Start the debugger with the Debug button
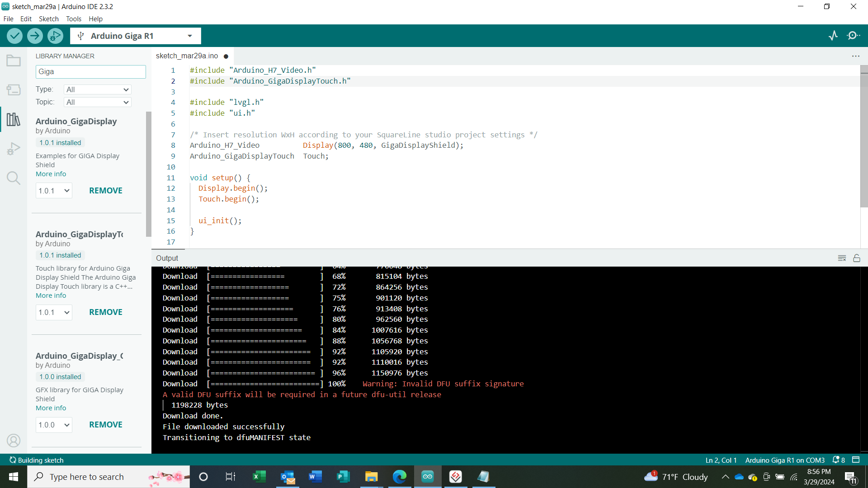The image size is (868, 488). [x=55, y=36]
